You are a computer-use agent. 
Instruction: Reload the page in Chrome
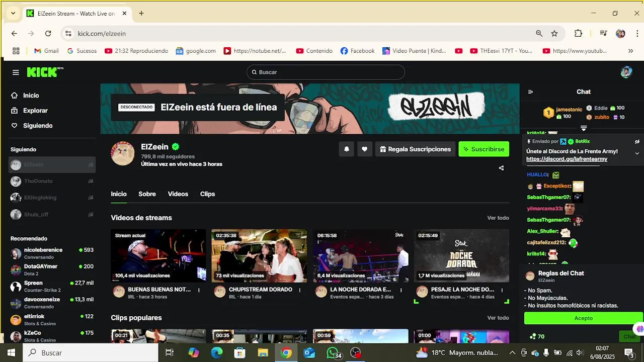(48, 34)
